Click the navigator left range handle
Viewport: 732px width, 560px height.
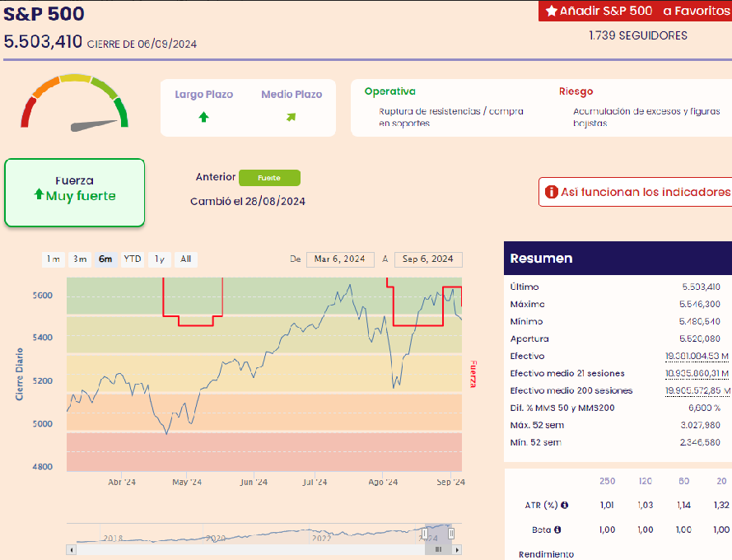pyautogui.click(x=424, y=533)
